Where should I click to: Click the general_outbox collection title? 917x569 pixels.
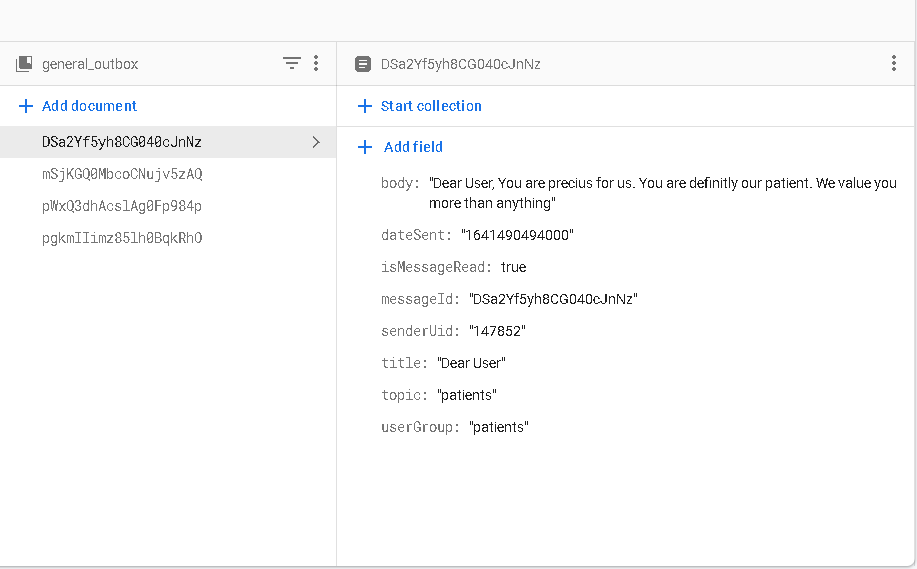click(90, 64)
